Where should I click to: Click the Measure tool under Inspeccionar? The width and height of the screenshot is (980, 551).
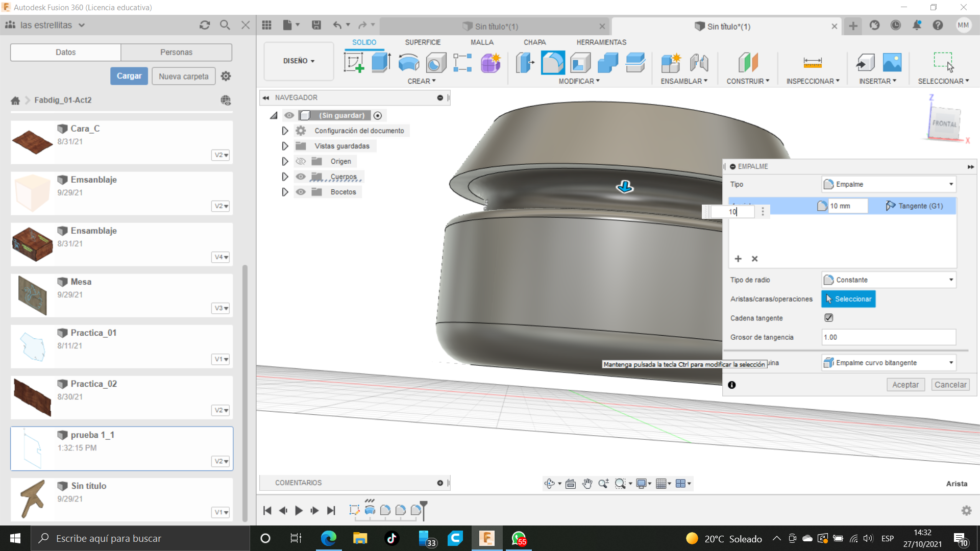point(812,63)
